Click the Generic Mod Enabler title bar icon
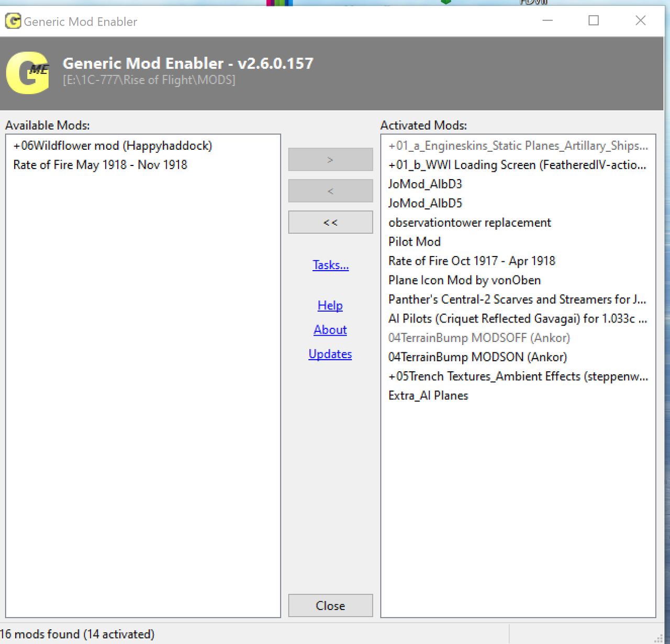Screen dimensions: 670x644 pyautogui.click(x=13, y=21)
